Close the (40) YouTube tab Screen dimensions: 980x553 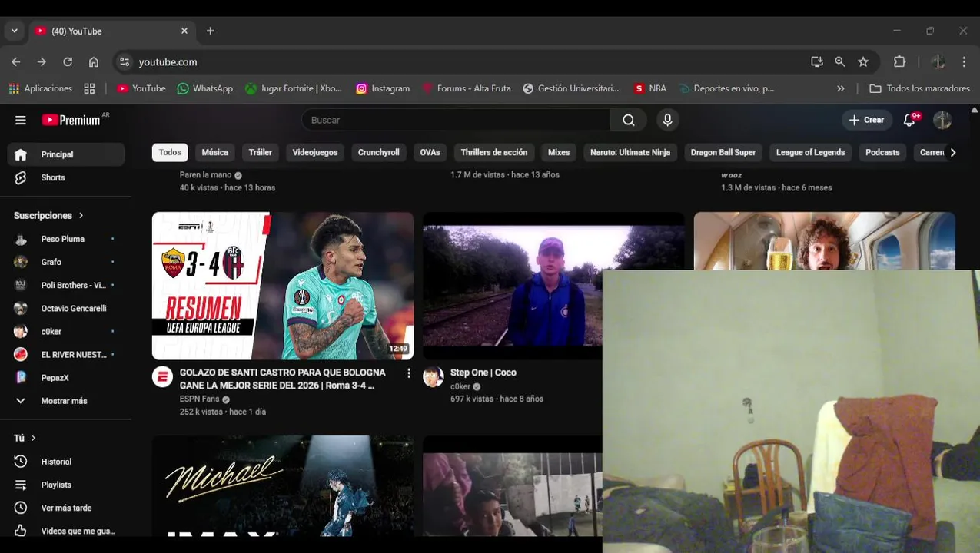tap(184, 31)
